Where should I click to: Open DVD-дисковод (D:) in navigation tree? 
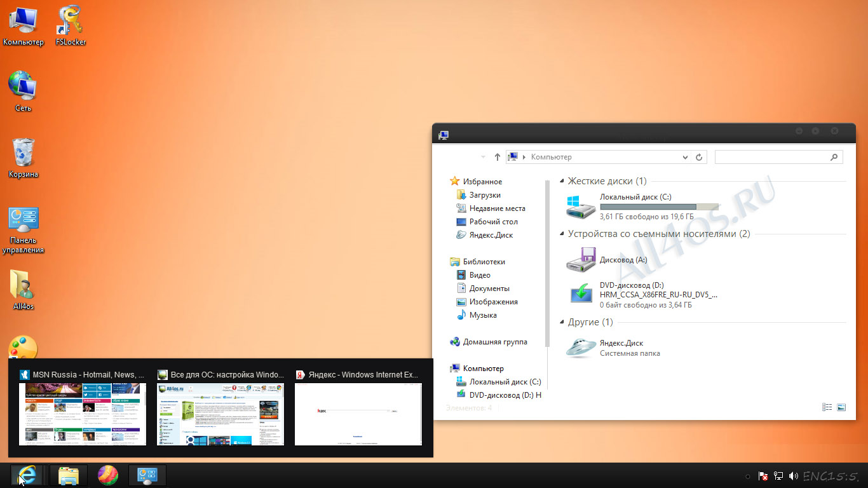click(x=505, y=395)
